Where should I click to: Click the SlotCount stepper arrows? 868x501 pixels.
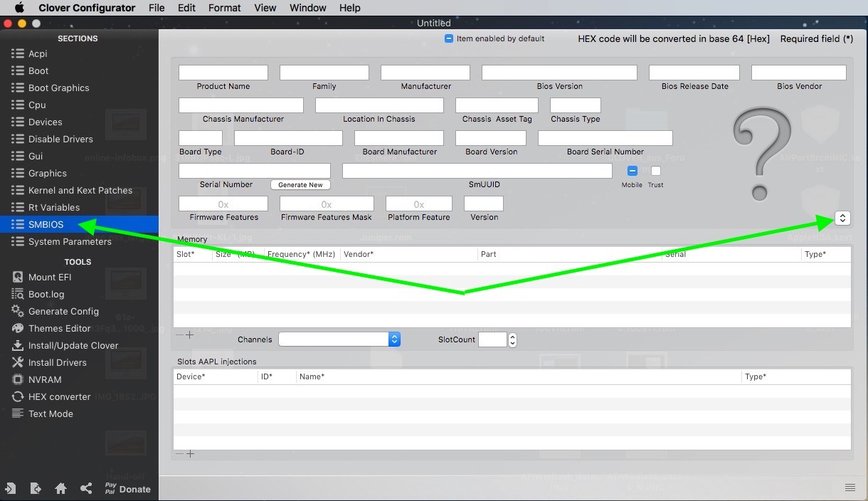pyautogui.click(x=512, y=340)
